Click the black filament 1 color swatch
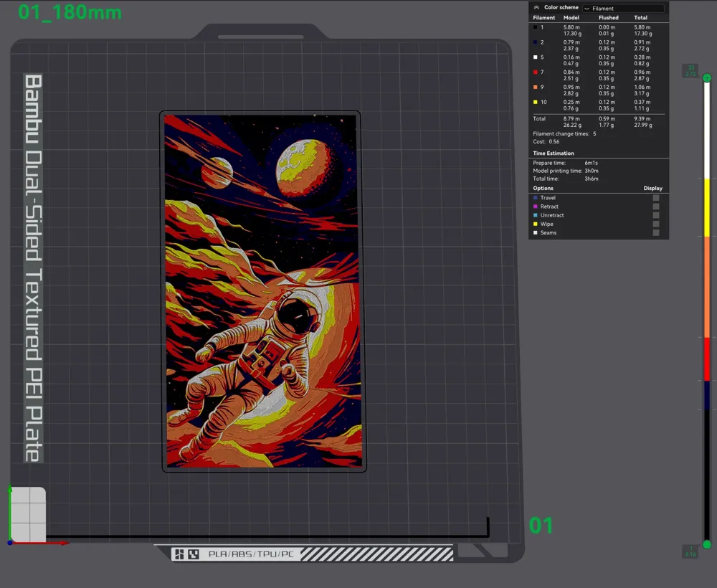 (535, 27)
